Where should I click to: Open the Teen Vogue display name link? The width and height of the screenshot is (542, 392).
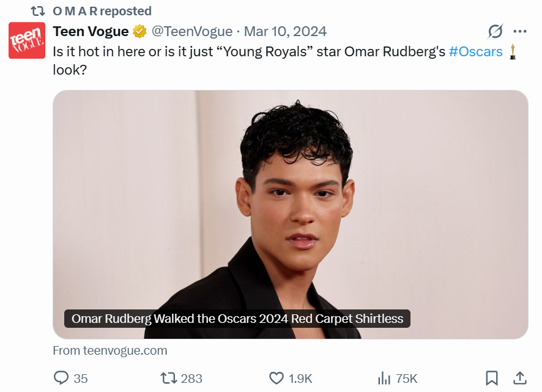pos(91,31)
